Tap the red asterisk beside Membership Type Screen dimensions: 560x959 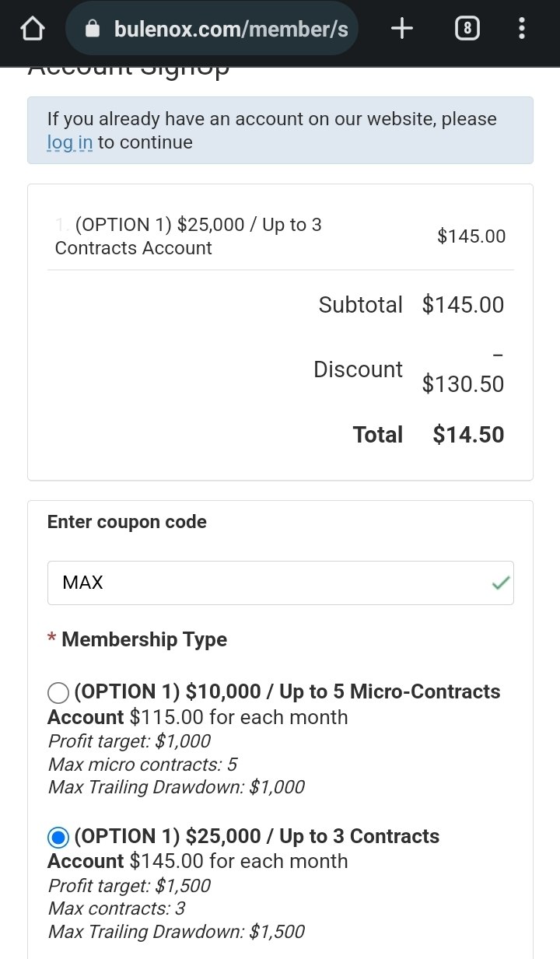50,639
